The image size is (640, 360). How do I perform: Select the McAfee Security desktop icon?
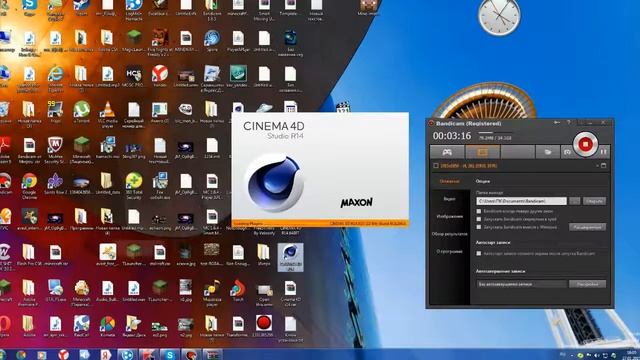[55, 150]
